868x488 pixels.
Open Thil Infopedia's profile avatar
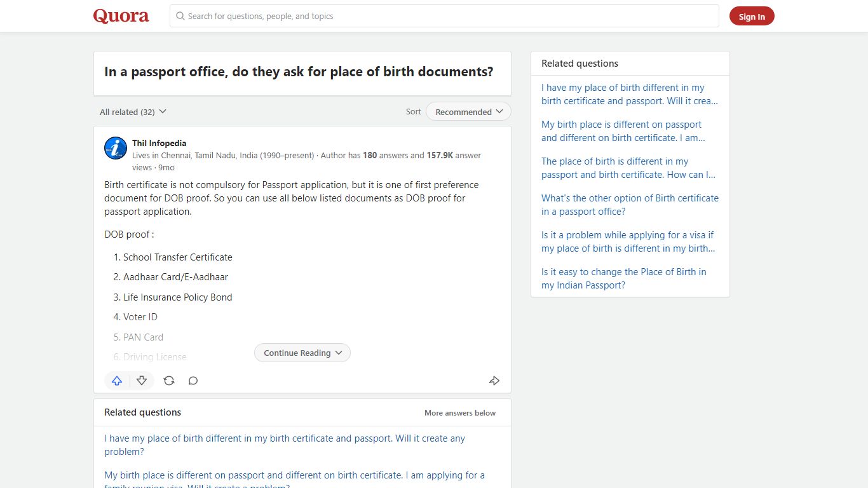(x=116, y=148)
